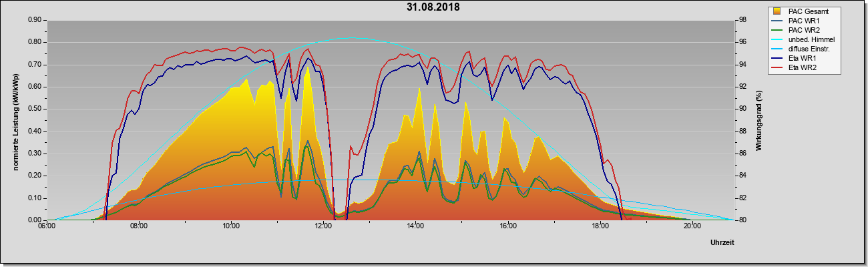
Task: Click the 10:00 time axis tick
Action: point(231,226)
